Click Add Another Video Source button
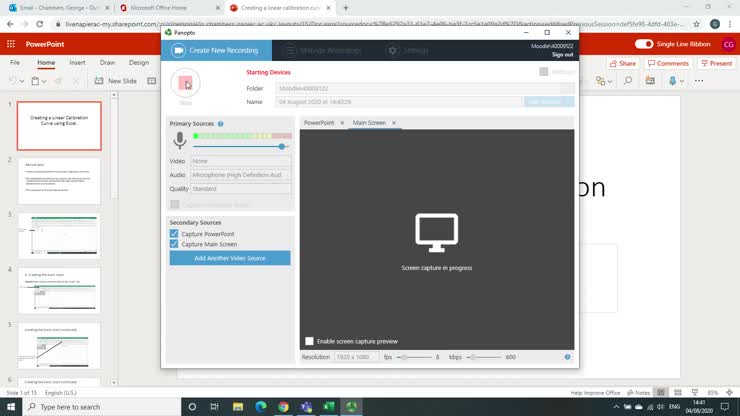This screenshot has width=740, height=416. 230,258
